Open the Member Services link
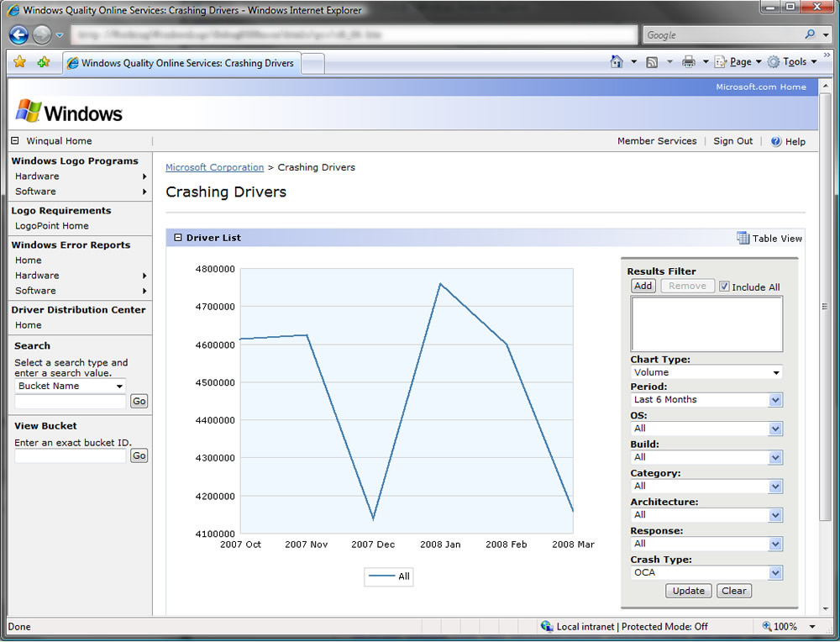Image resolution: width=840 pixels, height=642 pixels. [657, 141]
